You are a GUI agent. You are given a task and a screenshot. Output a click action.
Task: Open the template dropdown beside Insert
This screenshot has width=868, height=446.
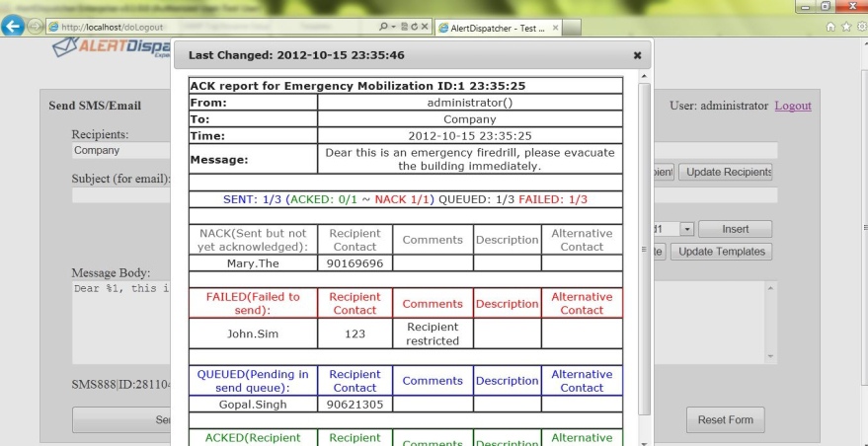(x=686, y=229)
